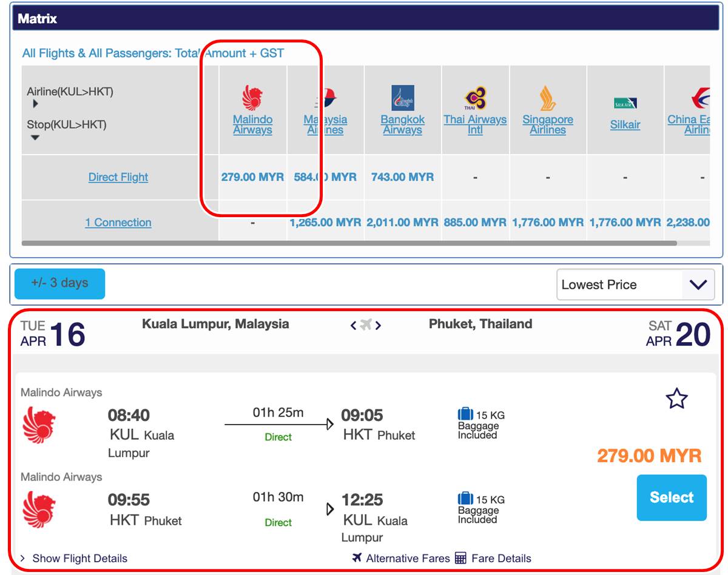Click the blue Select button
The height and width of the screenshot is (575, 728).
(x=672, y=497)
